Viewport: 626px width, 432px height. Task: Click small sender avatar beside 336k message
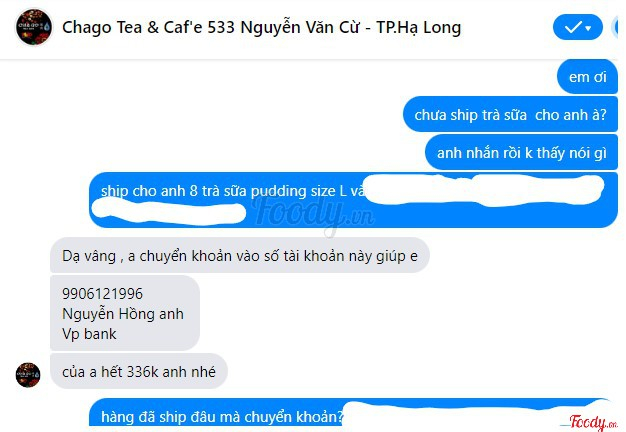[28, 375]
